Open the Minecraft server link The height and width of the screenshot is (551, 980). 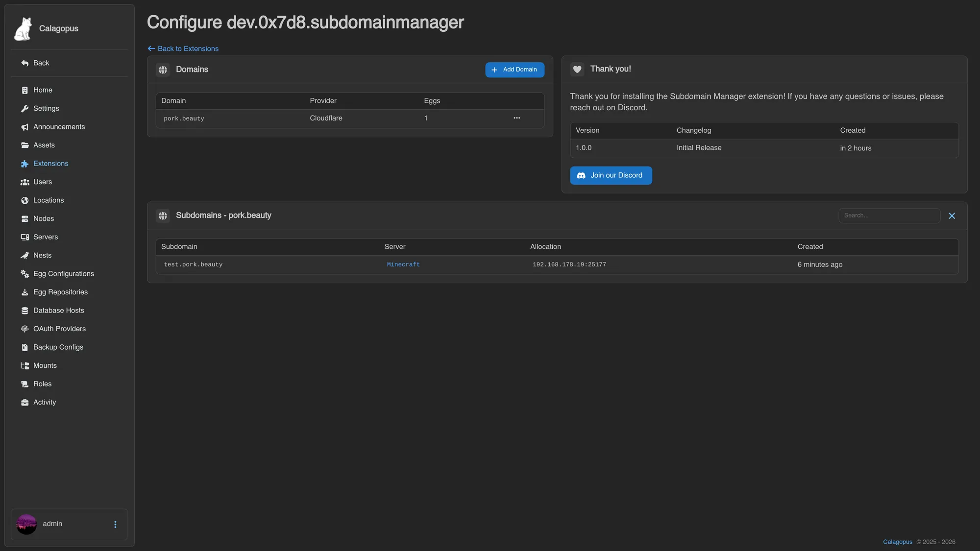tap(403, 264)
